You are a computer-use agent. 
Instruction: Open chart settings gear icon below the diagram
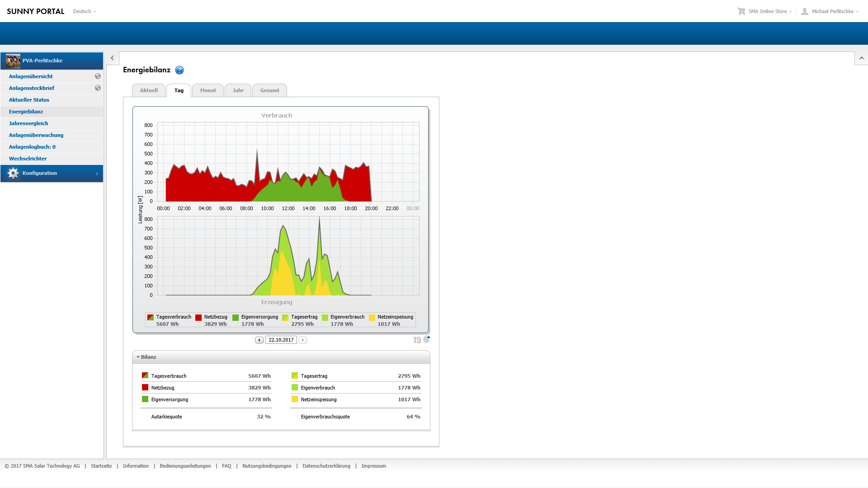coord(426,339)
